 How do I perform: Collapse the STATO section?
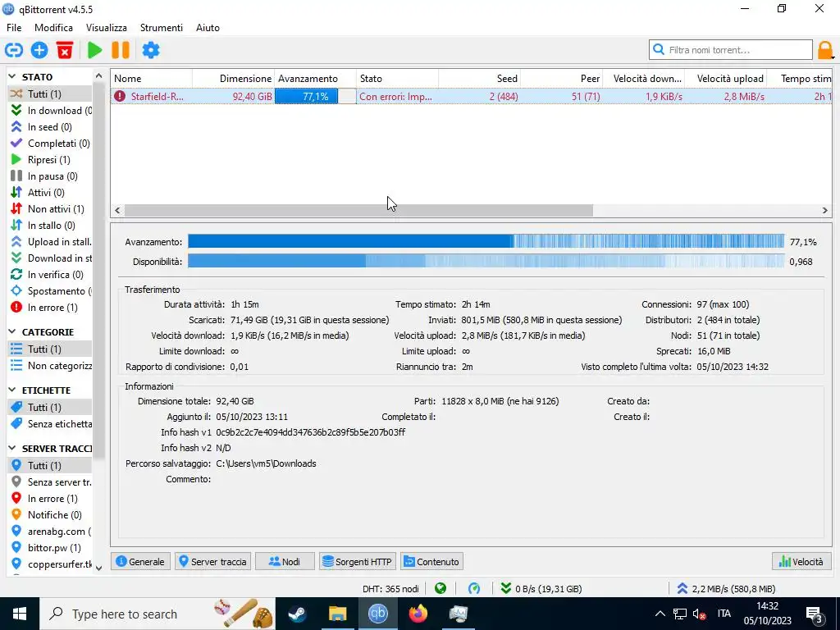pyautogui.click(x=12, y=77)
